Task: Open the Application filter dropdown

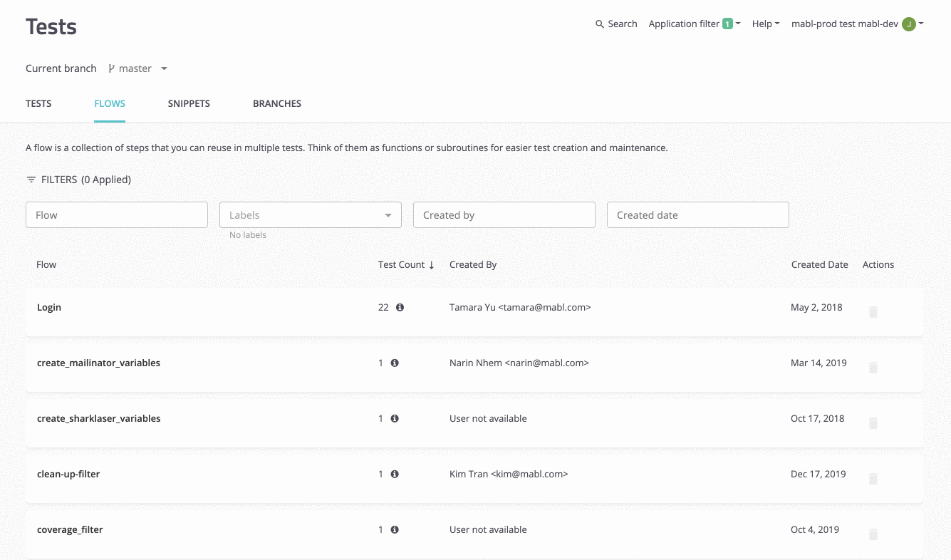Action: (695, 24)
